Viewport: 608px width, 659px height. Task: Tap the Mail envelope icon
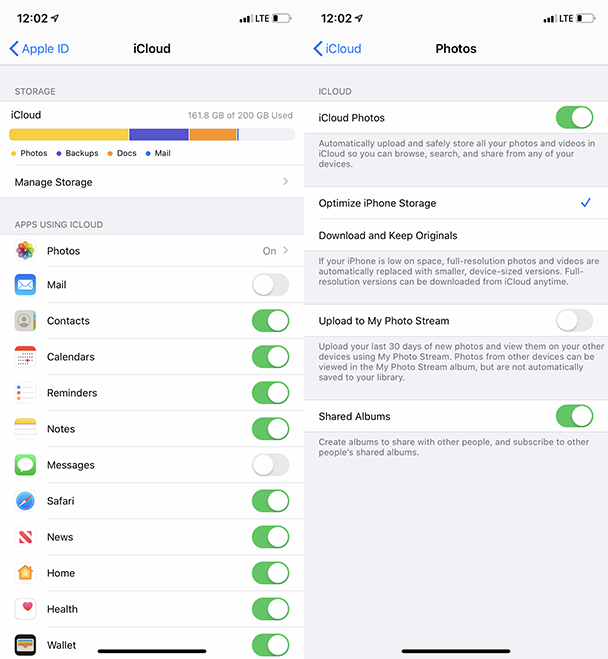pos(25,285)
